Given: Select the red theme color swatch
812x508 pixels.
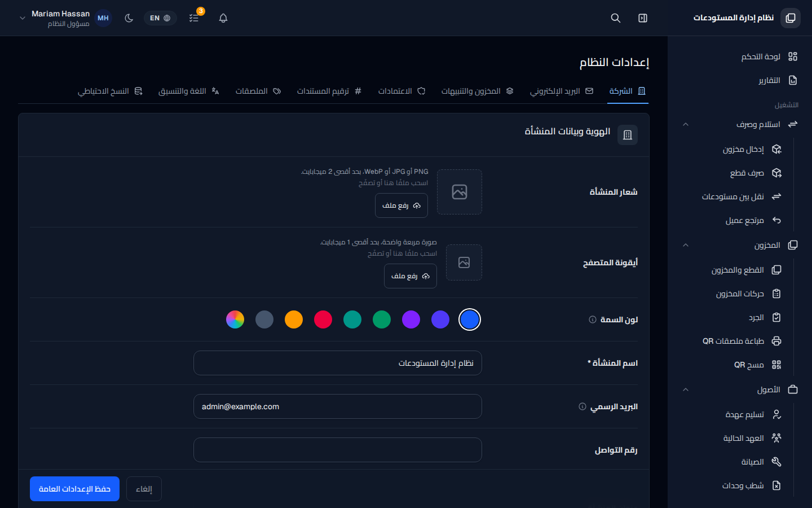Looking at the screenshot, I should pyautogui.click(x=323, y=319).
